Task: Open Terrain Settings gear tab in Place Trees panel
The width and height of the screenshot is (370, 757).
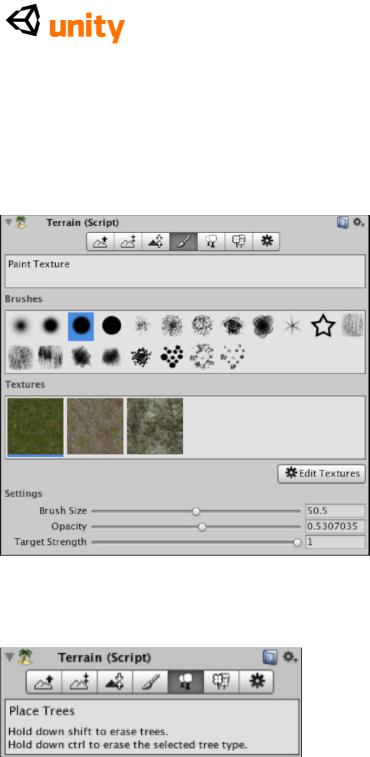Action: [x=256, y=682]
